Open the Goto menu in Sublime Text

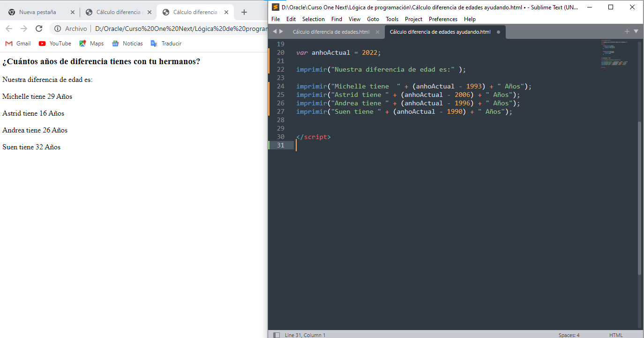(373, 19)
